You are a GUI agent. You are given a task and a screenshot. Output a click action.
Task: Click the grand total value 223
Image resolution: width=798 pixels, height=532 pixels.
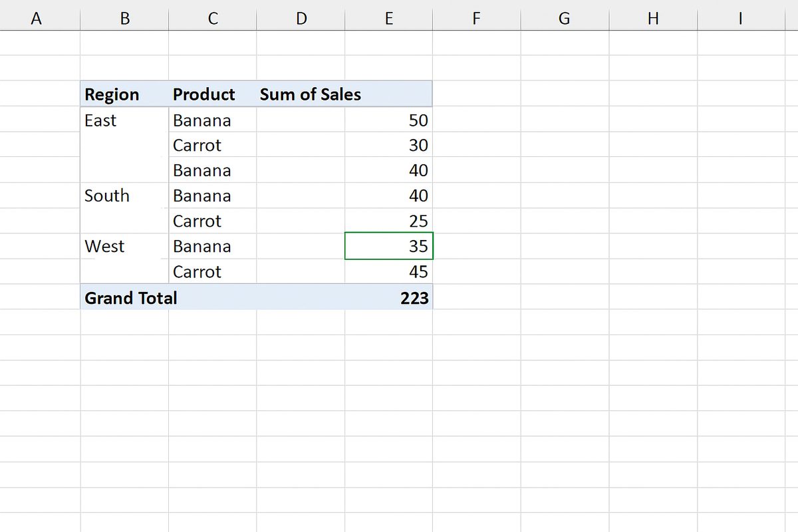pyautogui.click(x=414, y=298)
